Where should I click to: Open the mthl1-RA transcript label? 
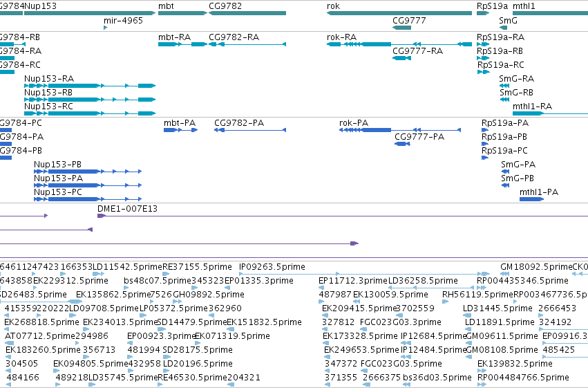coord(532,107)
